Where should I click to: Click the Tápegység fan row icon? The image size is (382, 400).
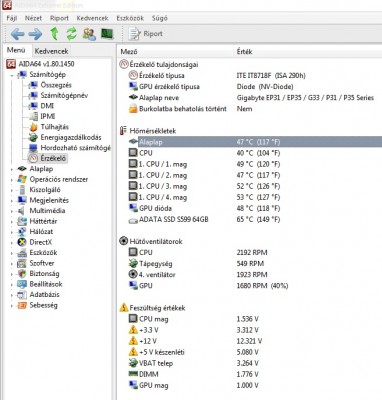133,263
